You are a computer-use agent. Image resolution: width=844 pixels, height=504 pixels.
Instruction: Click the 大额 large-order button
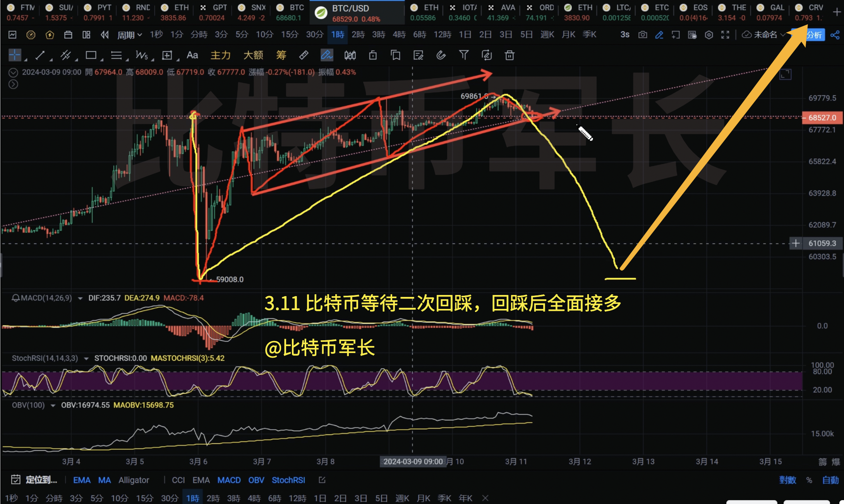point(253,55)
